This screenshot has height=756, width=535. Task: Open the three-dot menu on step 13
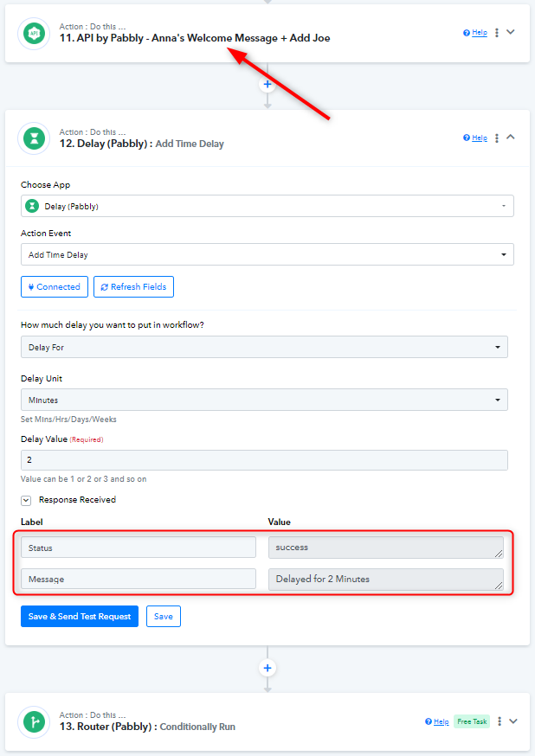500,721
